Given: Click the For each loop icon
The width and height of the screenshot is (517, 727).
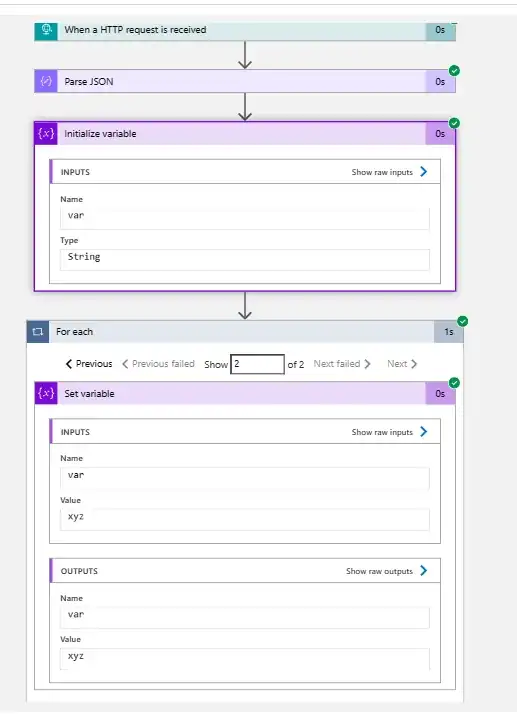Looking at the screenshot, I should [x=38, y=332].
